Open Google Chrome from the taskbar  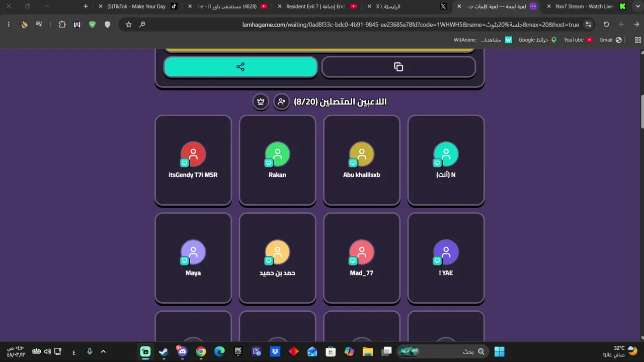(x=201, y=351)
